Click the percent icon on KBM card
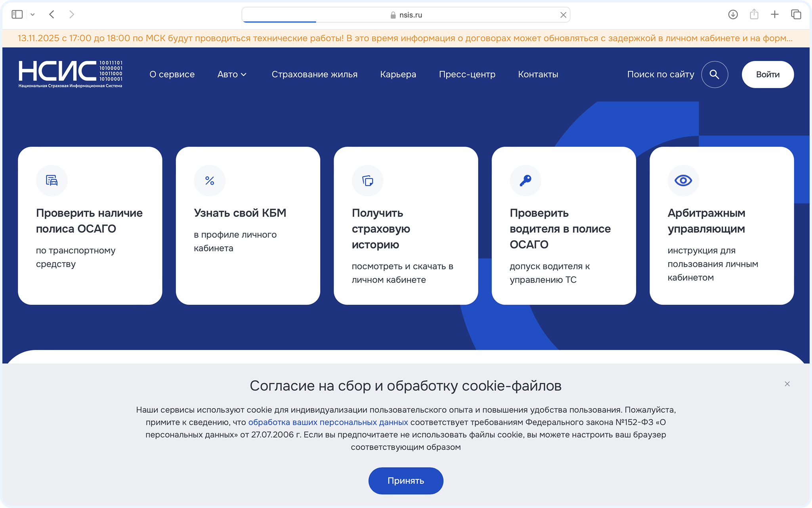 (210, 180)
